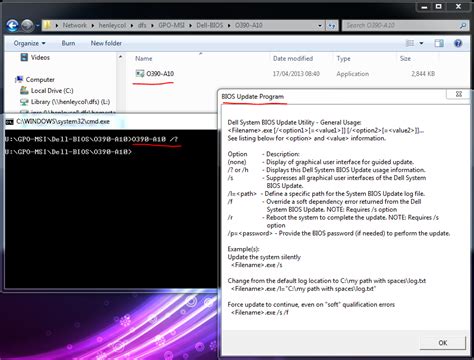
Task: Click the Local Drive (C:) drive icon
Action: click(x=24, y=90)
